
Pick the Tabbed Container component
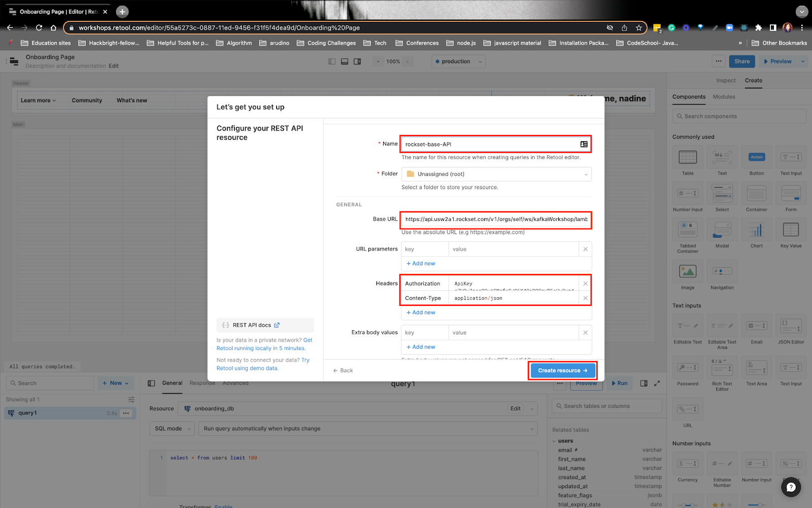pos(688,230)
